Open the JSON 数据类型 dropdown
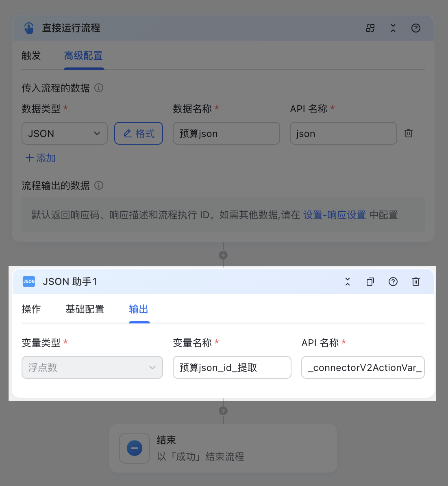The height and width of the screenshot is (486, 448). (x=64, y=133)
